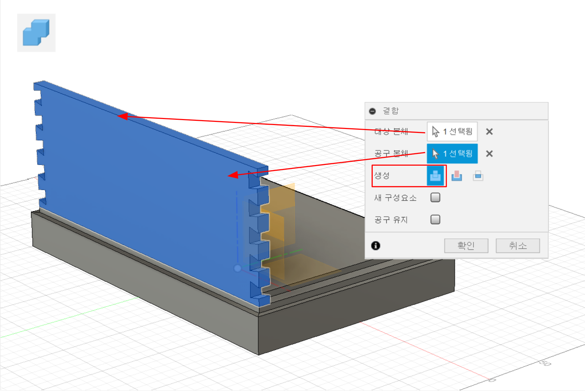Choose the Intersect operation icon
The image size is (585, 392).
tap(478, 176)
